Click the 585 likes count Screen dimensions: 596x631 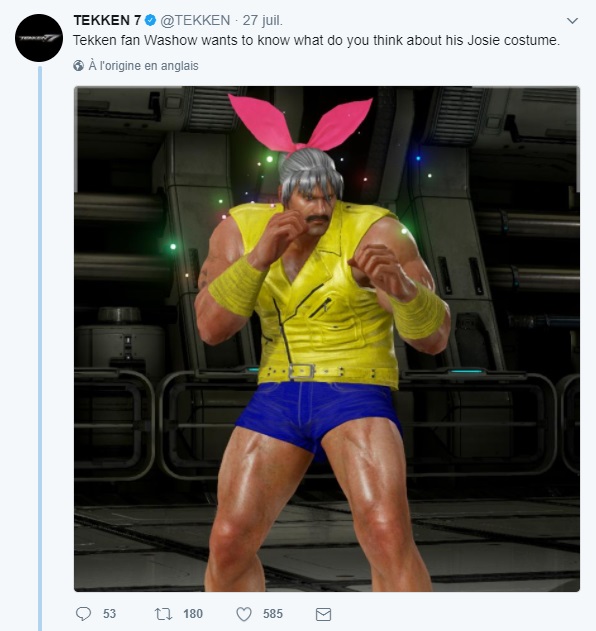pyautogui.click(x=273, y=614)
